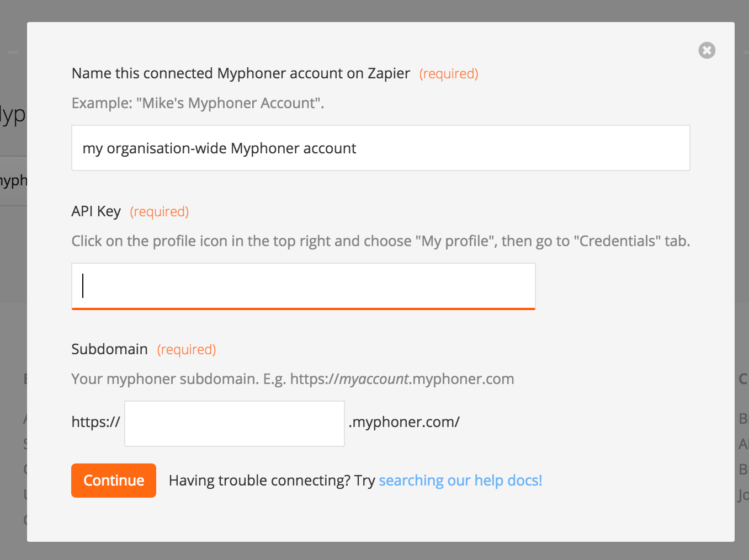
Task: Click the dimmed background above the dialog
Action: pyautogui.click(x=374, y=10)
